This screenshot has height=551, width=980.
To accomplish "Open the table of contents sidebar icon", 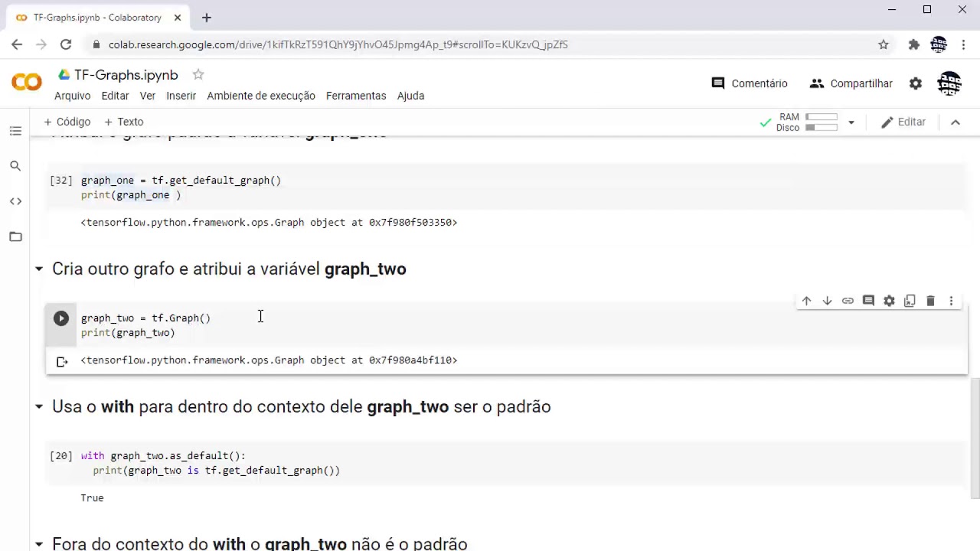I will point(15,131).
